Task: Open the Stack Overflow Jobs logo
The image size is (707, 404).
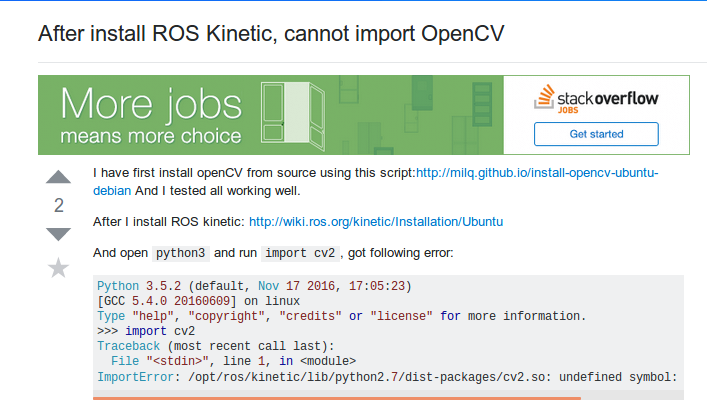Action: pyautogui.click(x=596, y=99)
